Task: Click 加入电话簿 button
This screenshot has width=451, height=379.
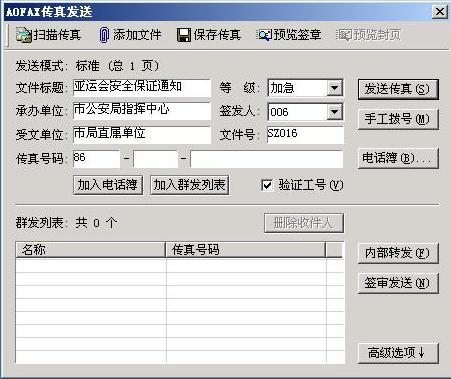Action: click(108, 185)
